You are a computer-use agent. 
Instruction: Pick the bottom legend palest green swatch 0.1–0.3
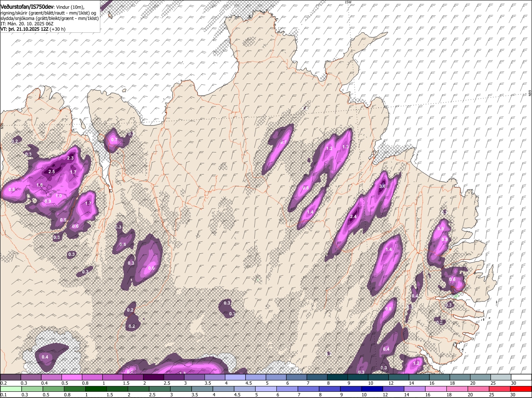tap(10, 389)
